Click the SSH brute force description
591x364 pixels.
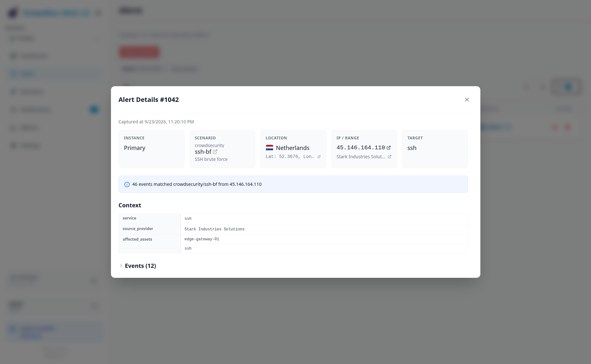(x=211, y=159)
